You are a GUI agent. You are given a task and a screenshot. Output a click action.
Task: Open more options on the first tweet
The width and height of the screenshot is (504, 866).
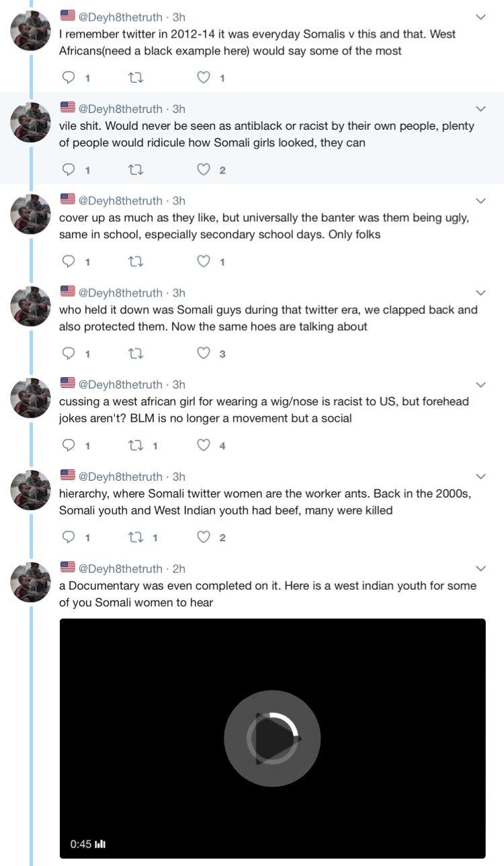pyautogui.click(x=481, y=17)
